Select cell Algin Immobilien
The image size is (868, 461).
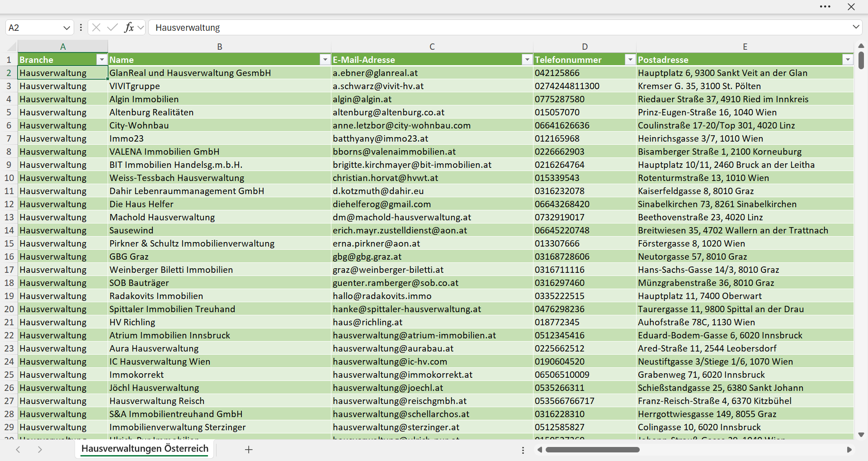tap(220, 99)
